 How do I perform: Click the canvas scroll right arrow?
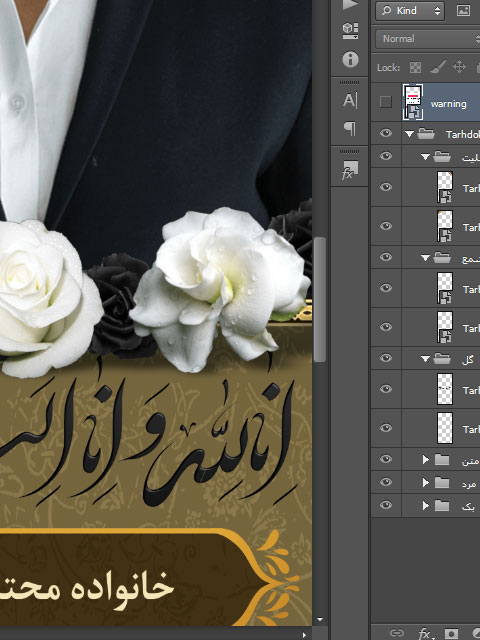coord(304,635)
